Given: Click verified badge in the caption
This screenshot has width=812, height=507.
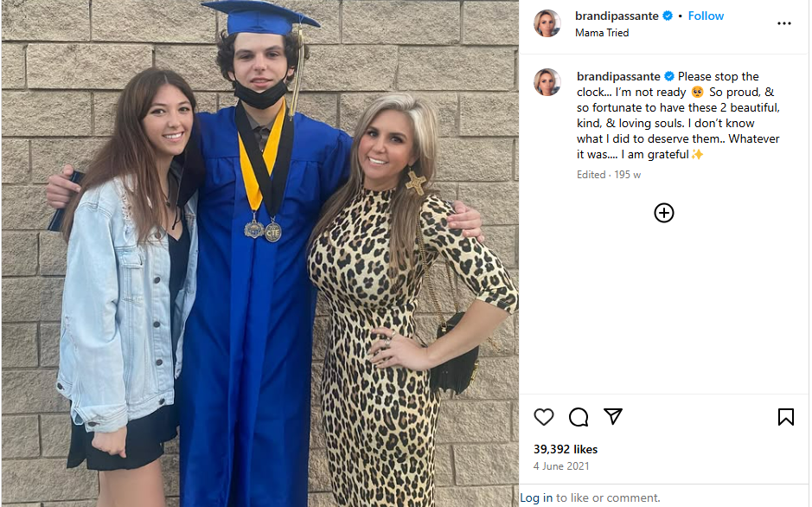Looking at the screenshot, I should 668,76.
